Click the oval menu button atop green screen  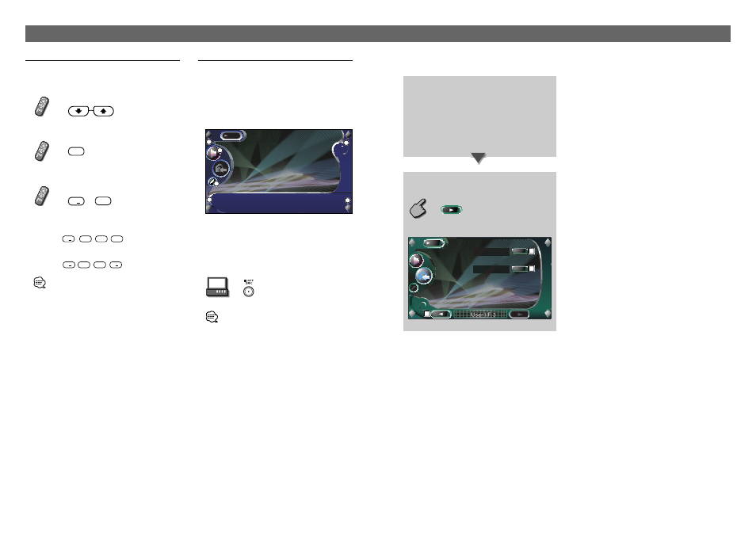pos(433,243)
